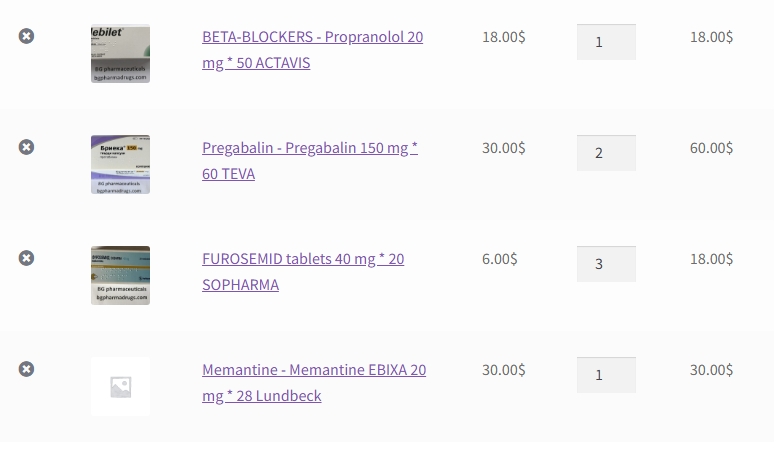Click Pregabalin's 30.00$ unit price
The image size is (777, 450).
(x=503, y=148)
